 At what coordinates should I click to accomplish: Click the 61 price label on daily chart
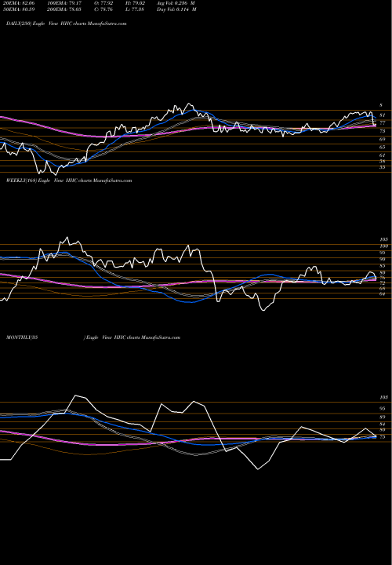click(x=383, y=155)
